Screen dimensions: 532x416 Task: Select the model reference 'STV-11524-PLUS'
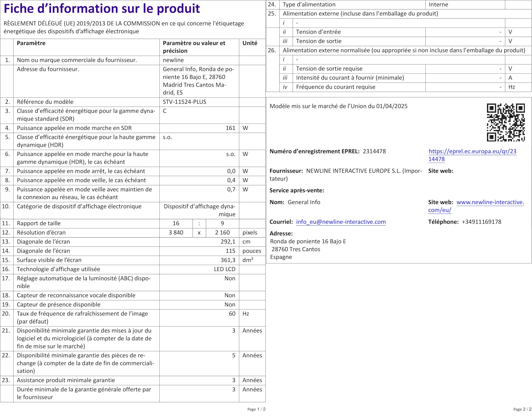pos(184,102)
